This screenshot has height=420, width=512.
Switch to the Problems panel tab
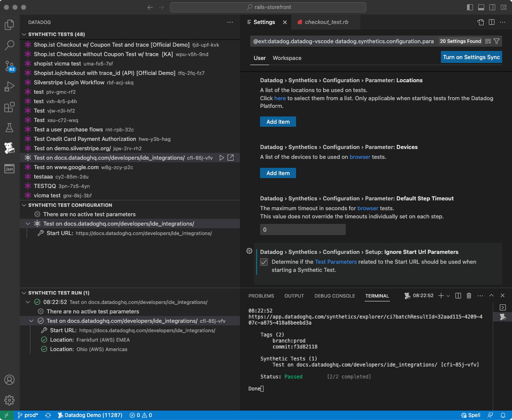[x=261, y=296]
